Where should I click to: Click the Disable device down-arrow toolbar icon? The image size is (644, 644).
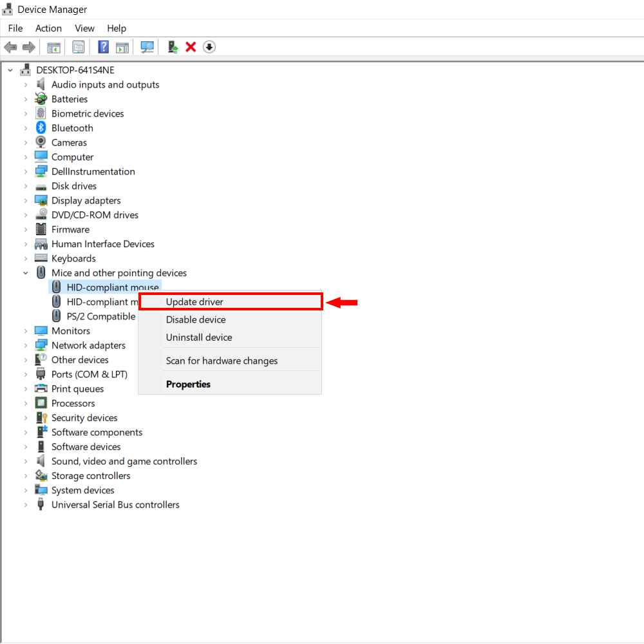[x=209, y=46]
